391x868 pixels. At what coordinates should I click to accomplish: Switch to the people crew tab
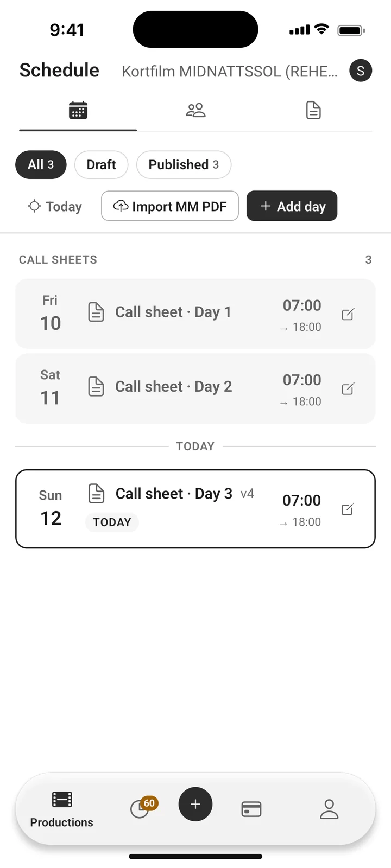click(195, 111)
